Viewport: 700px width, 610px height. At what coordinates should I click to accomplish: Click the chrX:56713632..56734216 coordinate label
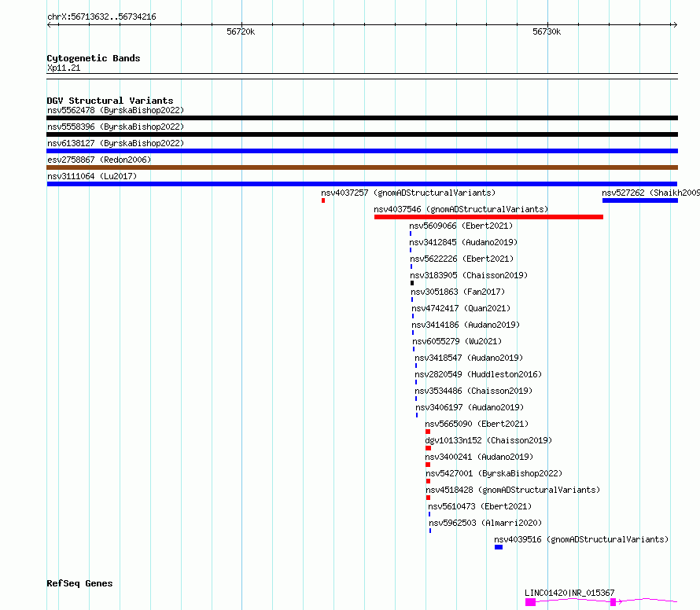point(101,17)
